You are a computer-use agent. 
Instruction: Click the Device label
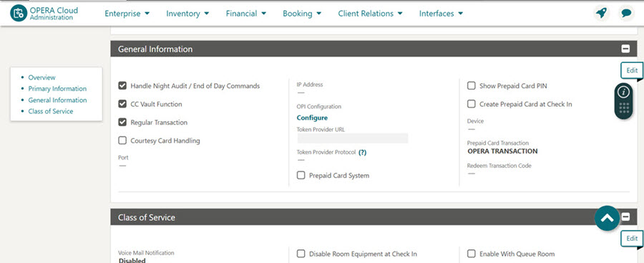[475, 121]
